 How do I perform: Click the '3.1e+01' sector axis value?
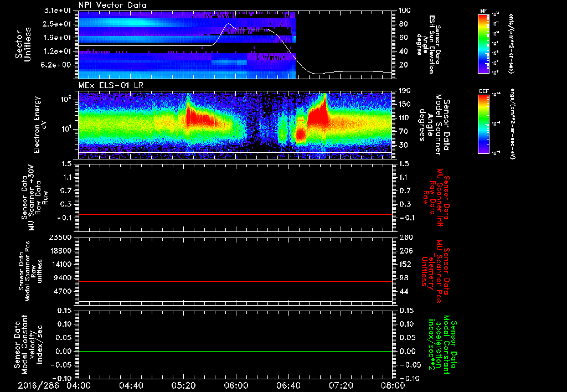click(57, 11)
